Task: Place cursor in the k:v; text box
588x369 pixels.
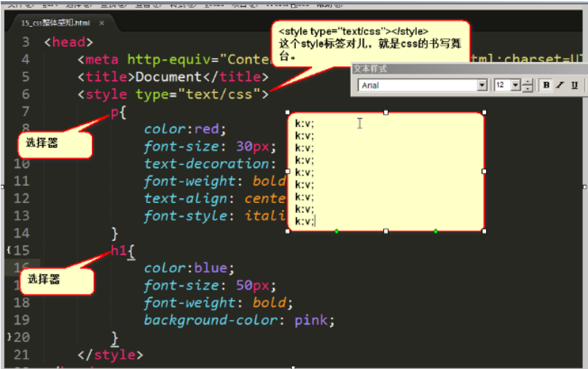Action: [x=386, y=171]
